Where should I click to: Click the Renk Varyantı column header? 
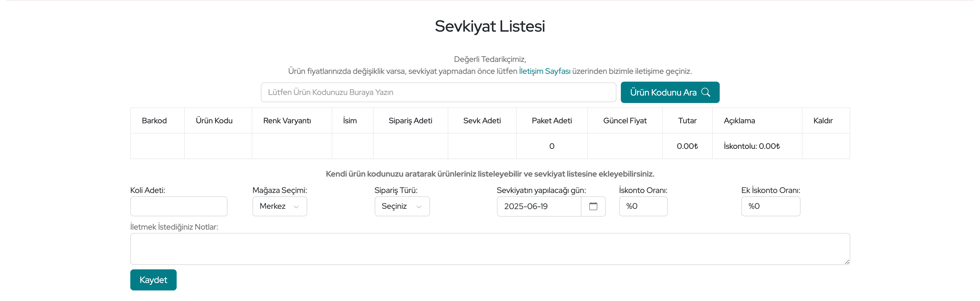[x=287, y=121]
